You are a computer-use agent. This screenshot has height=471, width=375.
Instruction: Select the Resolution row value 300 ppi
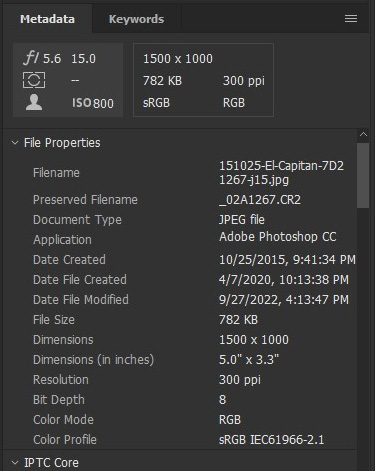[x=240, y=380]
